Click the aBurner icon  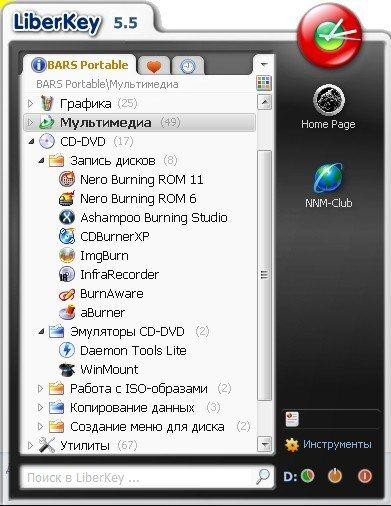pos(67,313)
